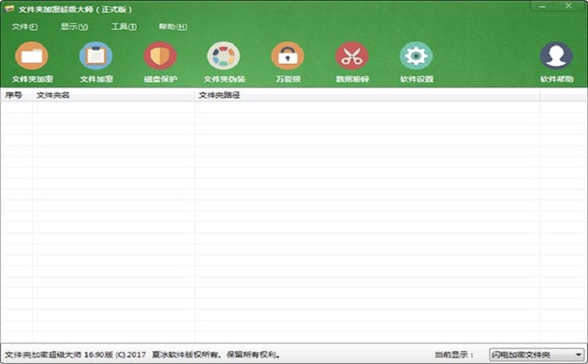Viewport: 588px width, 364px height.
Task: Sort by the 序号 column header
Action: click(x=15, y=95)
